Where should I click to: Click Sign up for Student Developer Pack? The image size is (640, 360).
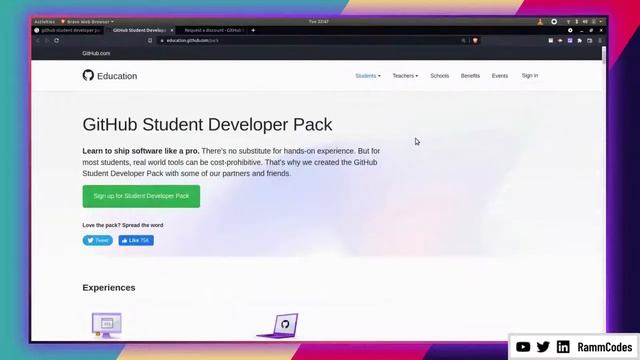click(x=141, y=196)
